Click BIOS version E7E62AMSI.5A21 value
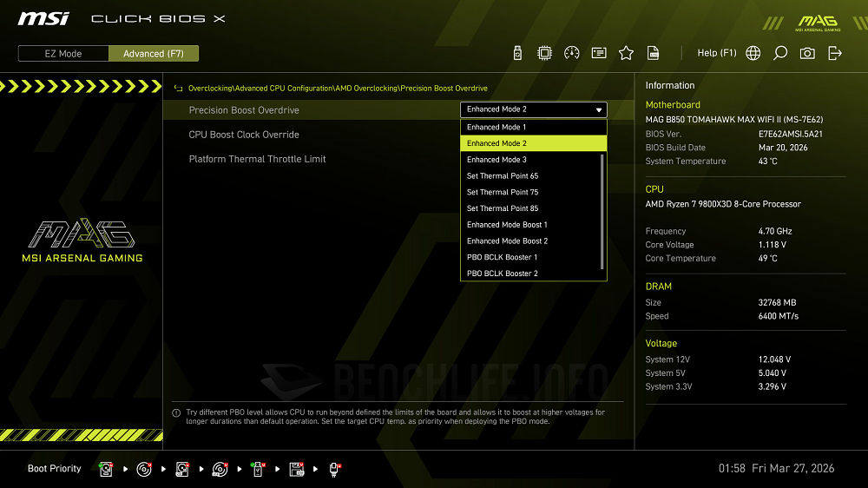The height and width of the screenshot is (488, 868). (x=791, y=134)
